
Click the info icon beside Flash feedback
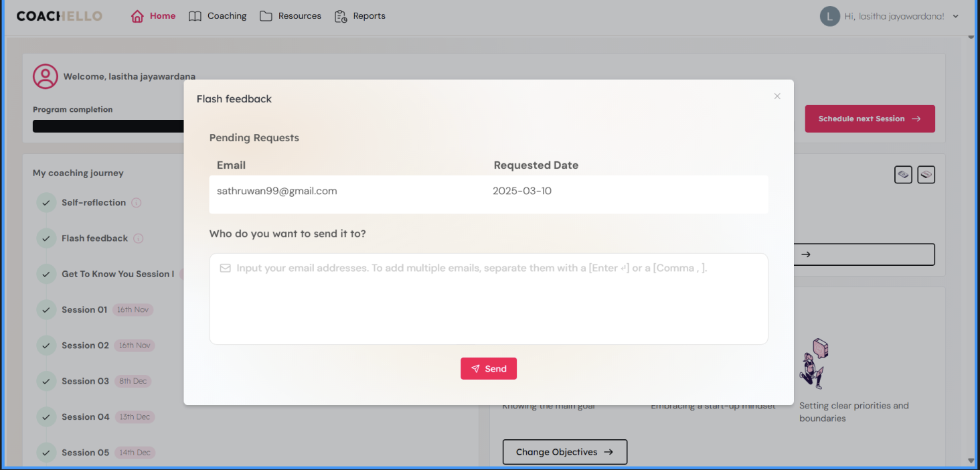click(139, 238)
